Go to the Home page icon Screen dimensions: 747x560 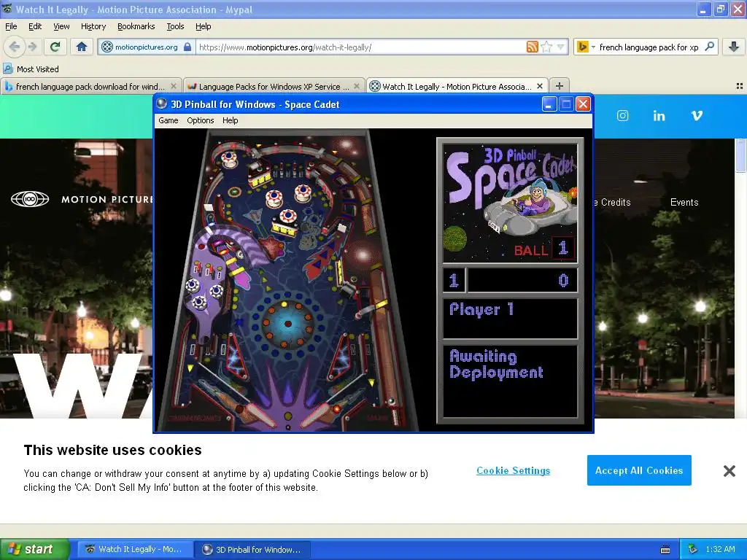82,47
